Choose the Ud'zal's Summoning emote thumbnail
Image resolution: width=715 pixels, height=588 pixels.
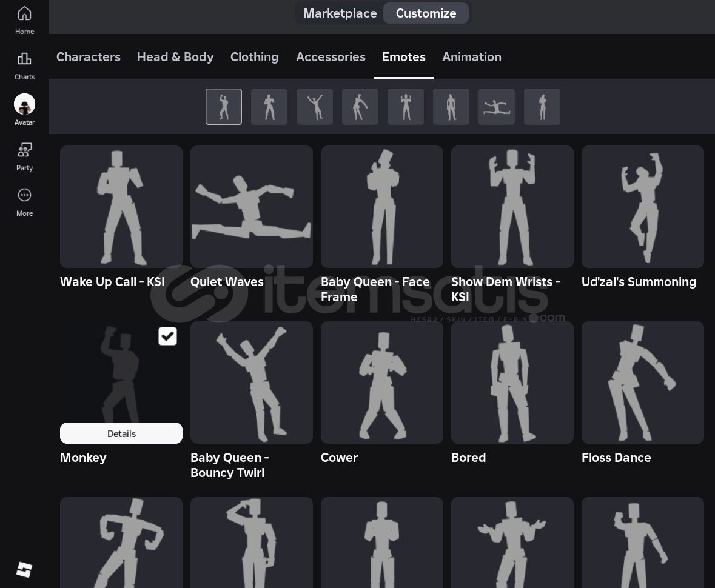[x=643, y=207]
